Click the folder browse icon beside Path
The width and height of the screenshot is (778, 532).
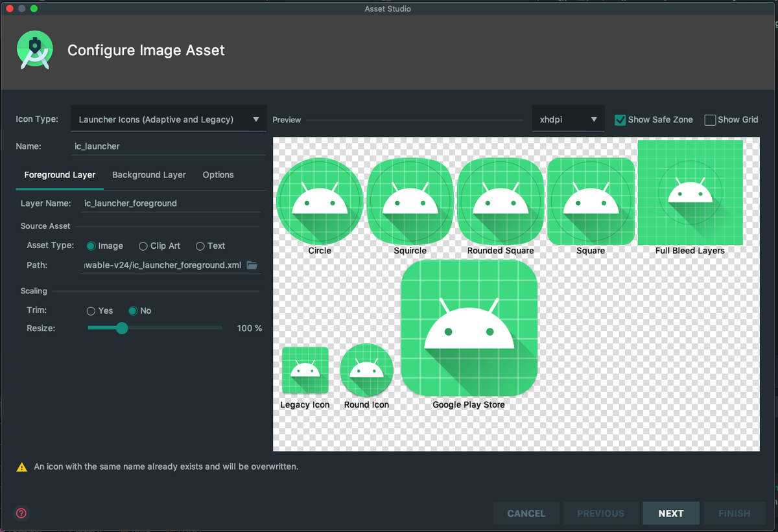[x=252, y=265]
